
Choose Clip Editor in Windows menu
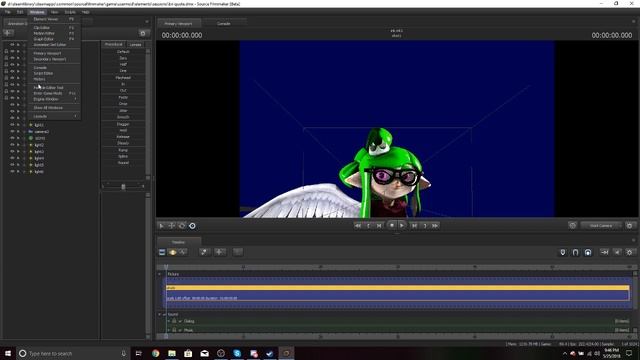tap(54, 28)
